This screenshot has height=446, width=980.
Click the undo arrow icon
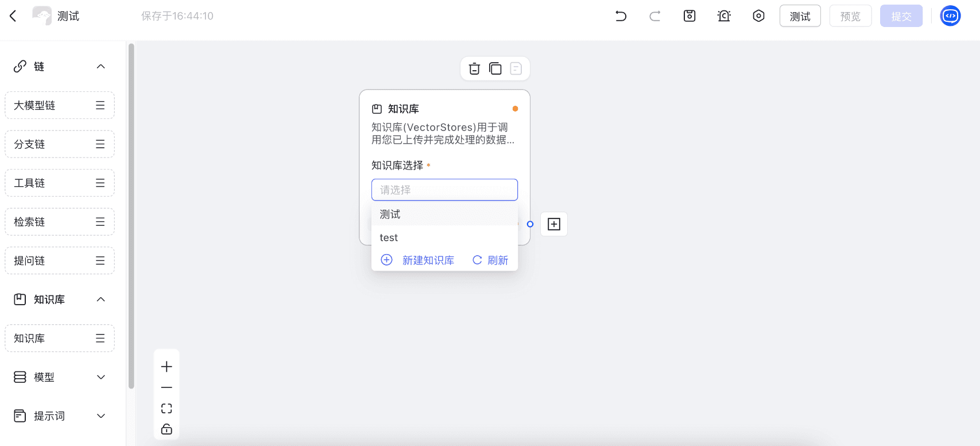(621, 16)
